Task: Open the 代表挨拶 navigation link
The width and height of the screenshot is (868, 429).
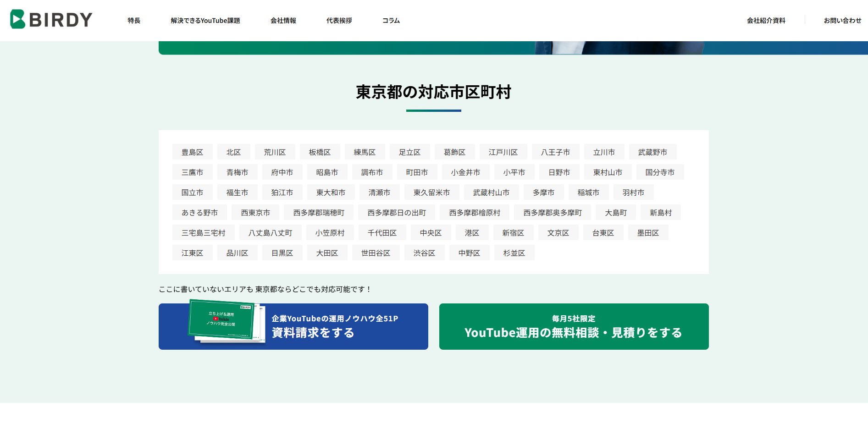Action: point(339,21)
